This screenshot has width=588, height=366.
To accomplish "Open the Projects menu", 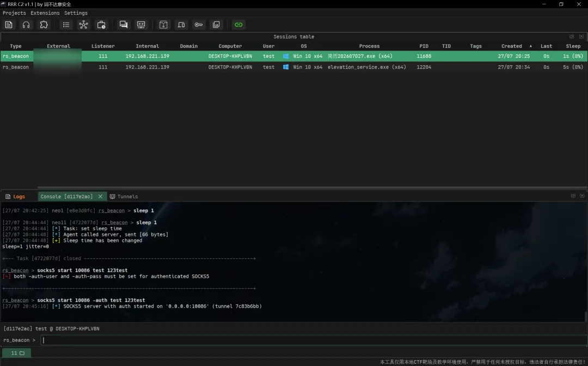I will click(x=14, y=13).
